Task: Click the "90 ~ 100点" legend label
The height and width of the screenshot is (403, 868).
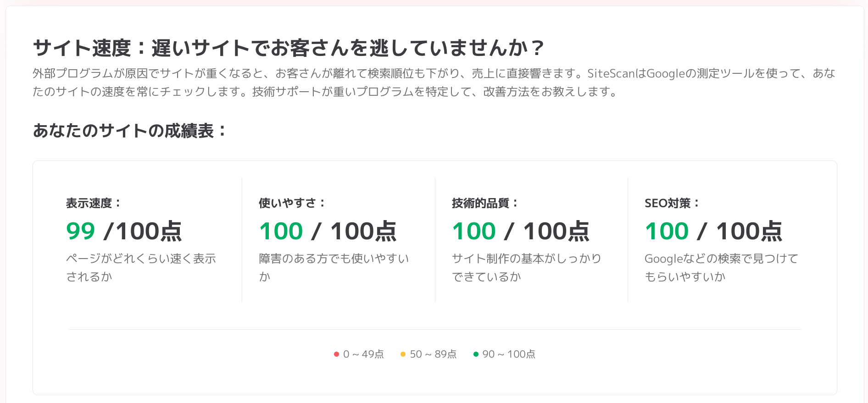Action: tap(509, 354)
